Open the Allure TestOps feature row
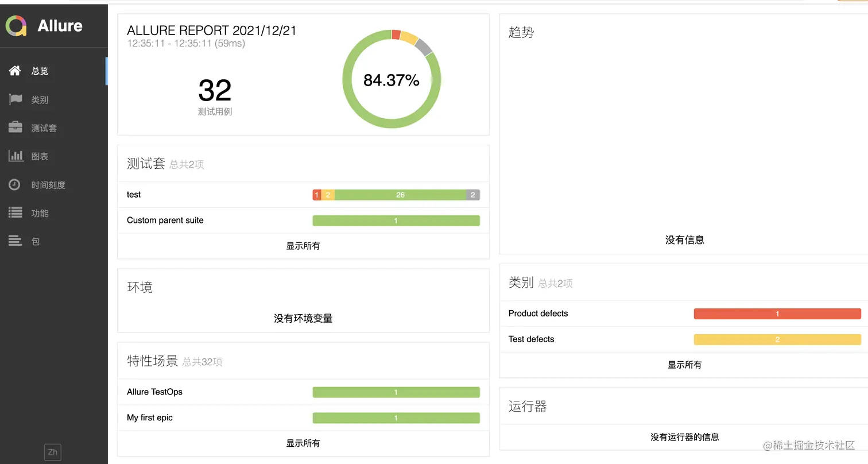The image size is (868, 464). 303,392
